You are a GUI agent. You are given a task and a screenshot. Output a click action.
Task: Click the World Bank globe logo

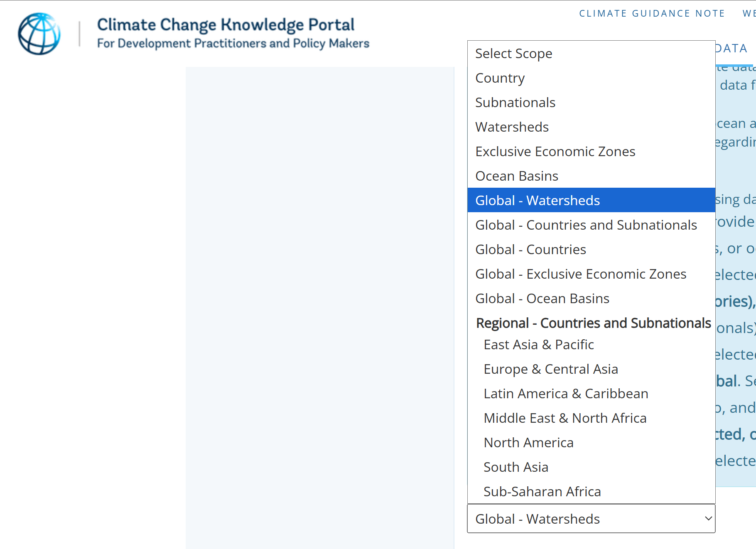39,34
